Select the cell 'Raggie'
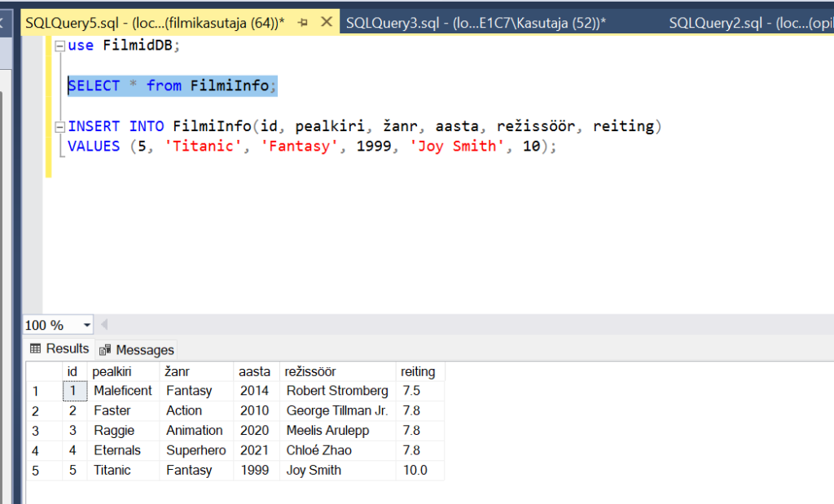 tap(123, 431)
